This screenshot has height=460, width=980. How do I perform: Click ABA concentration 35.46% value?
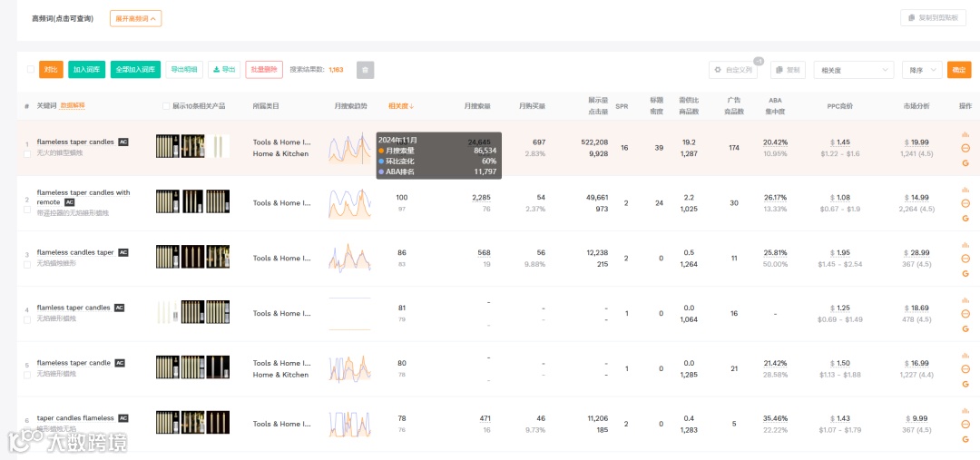coord(775,418)
